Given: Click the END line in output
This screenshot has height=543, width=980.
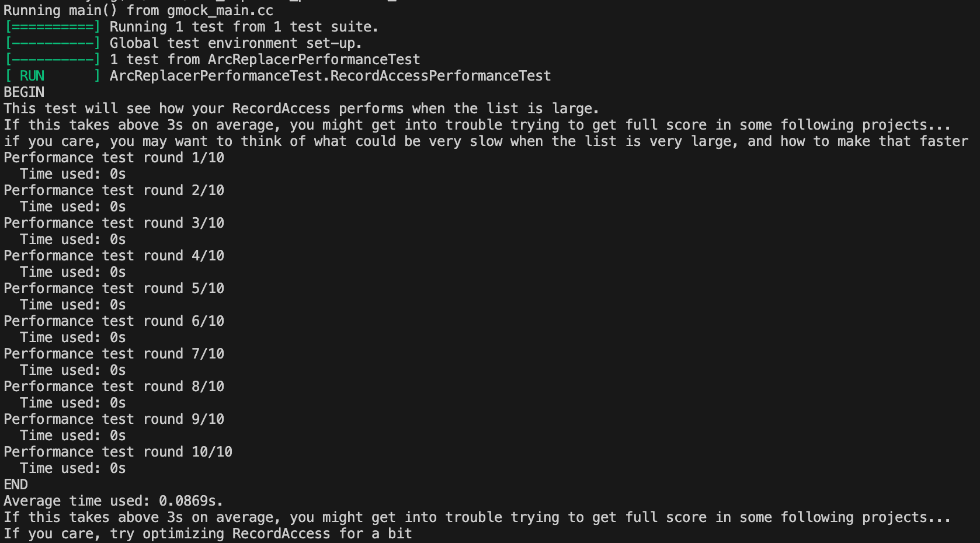Looking at the screenshot, I should (x=16, y=485).
